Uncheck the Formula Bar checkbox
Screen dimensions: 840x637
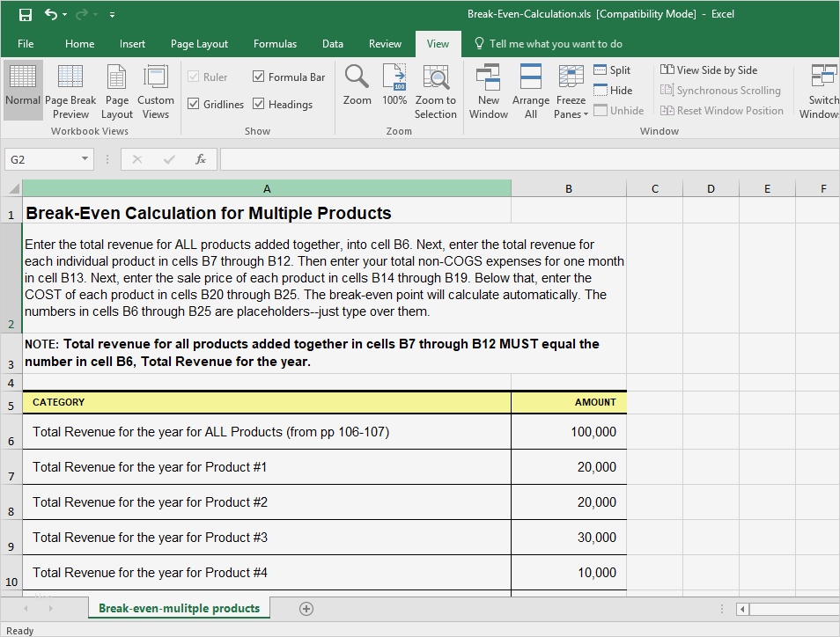[x=259, y=77]
